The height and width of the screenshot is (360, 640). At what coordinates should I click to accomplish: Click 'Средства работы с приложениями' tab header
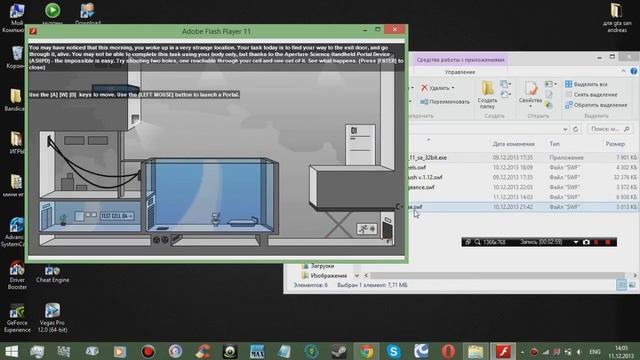tap(460, 60)
